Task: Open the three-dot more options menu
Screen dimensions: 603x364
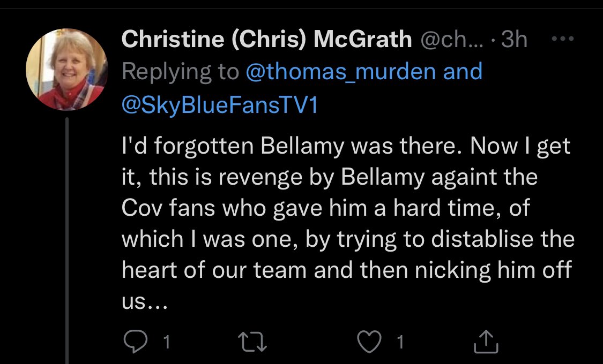Action: click(x=563, y=40)
